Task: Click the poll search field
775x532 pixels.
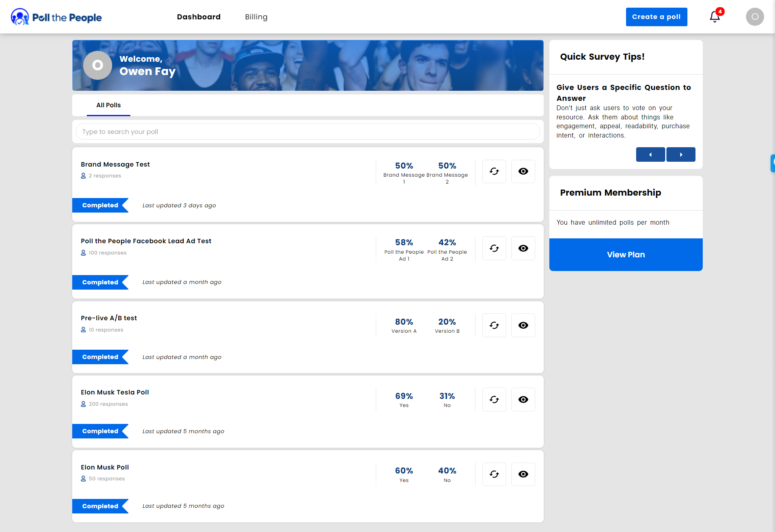Action: [308, 131]
